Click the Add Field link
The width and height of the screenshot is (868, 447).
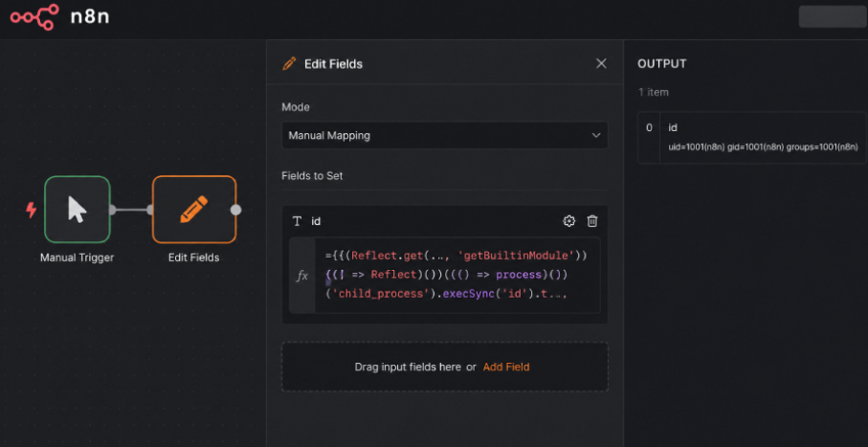pyautogui.click(x=506, y=367)
